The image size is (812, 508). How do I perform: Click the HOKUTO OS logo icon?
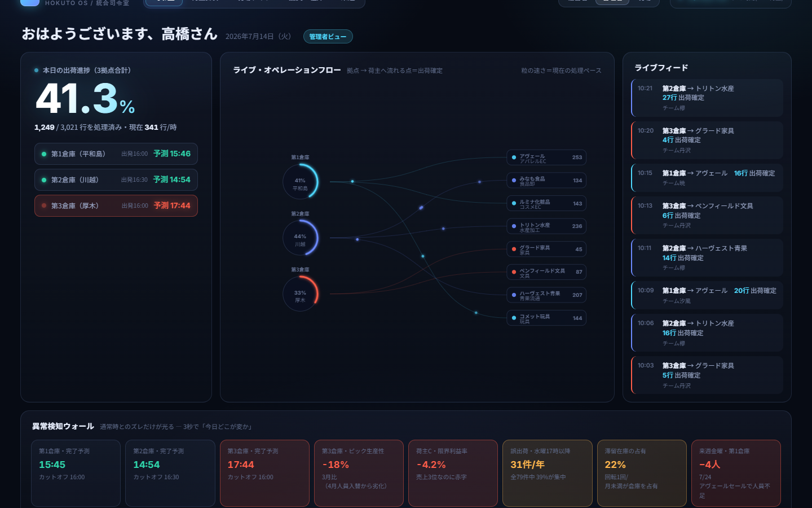[x=30, y=2]
